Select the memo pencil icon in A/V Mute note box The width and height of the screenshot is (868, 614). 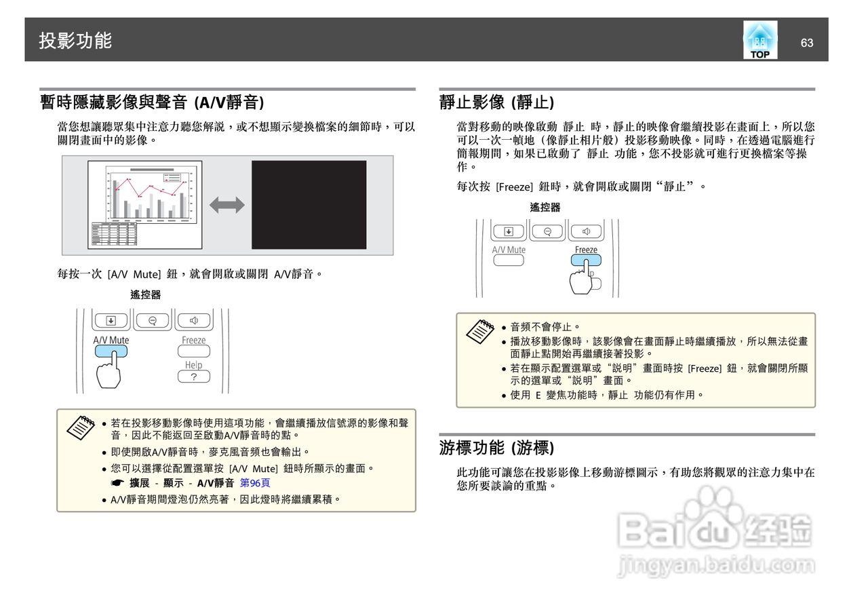(81, 427)
